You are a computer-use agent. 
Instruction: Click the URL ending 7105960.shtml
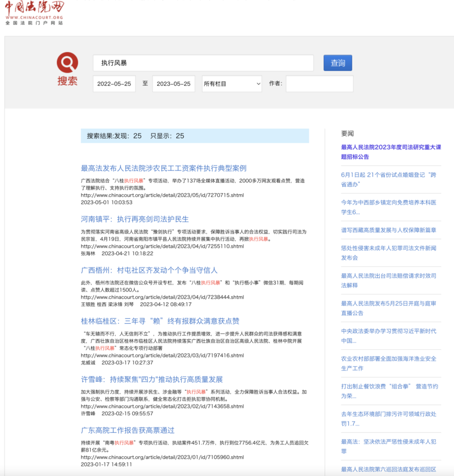[x=162, y=457]
